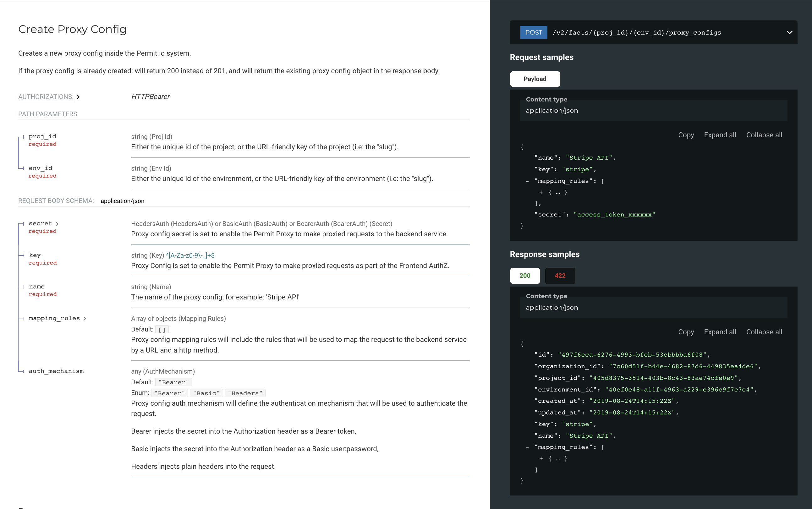Click the Expand all icon in response samples
The width and height of the screenshot is (812, 509).
[719, 331]
